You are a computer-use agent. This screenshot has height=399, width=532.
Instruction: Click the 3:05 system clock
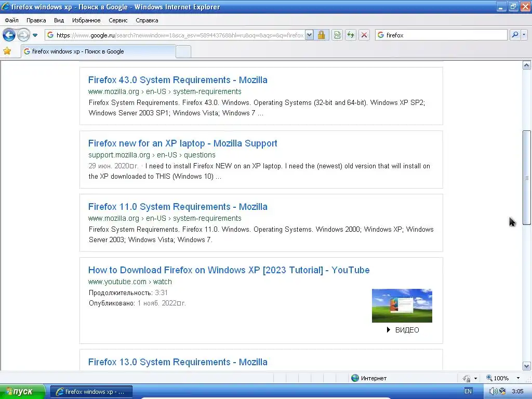pos(517,391)
